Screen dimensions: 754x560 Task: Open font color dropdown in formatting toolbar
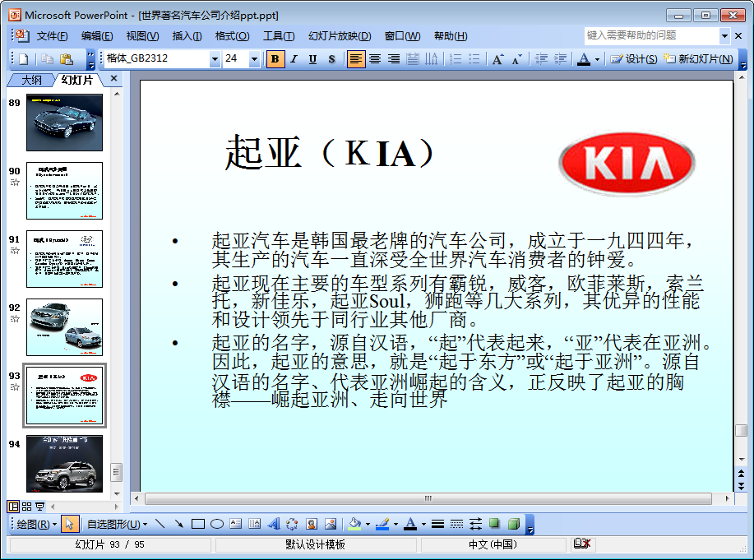pos(597,59)
